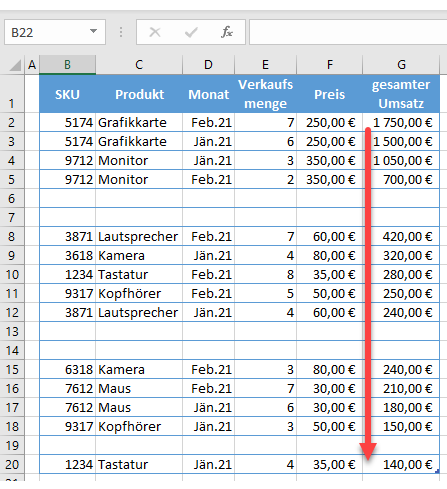The width and height of the screenshot is (447, 489).
Task: Click the cell with 140,00 €
Action: pos(401,464)
